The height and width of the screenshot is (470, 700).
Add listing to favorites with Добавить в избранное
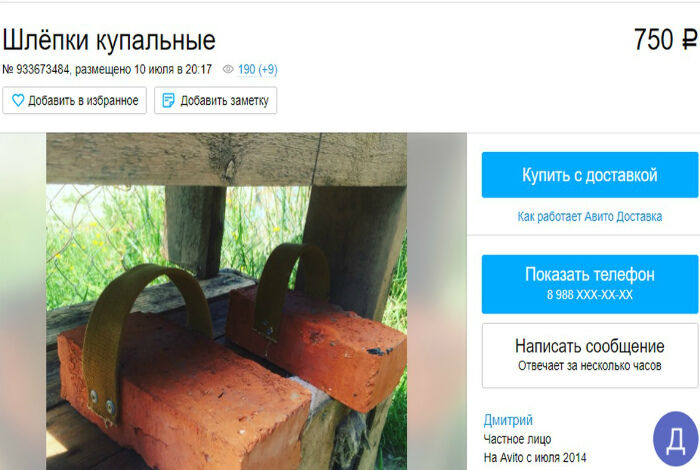[x=75, y=100]
